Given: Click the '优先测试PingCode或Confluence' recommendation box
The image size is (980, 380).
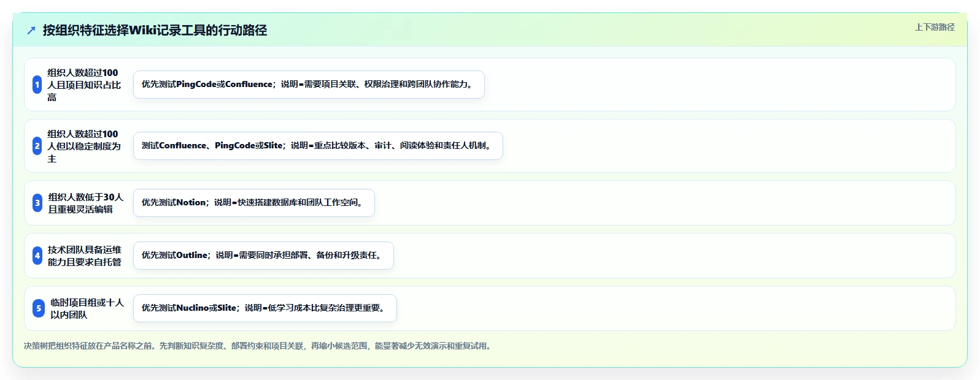Looking at the screenshot, I should [309, 85].
